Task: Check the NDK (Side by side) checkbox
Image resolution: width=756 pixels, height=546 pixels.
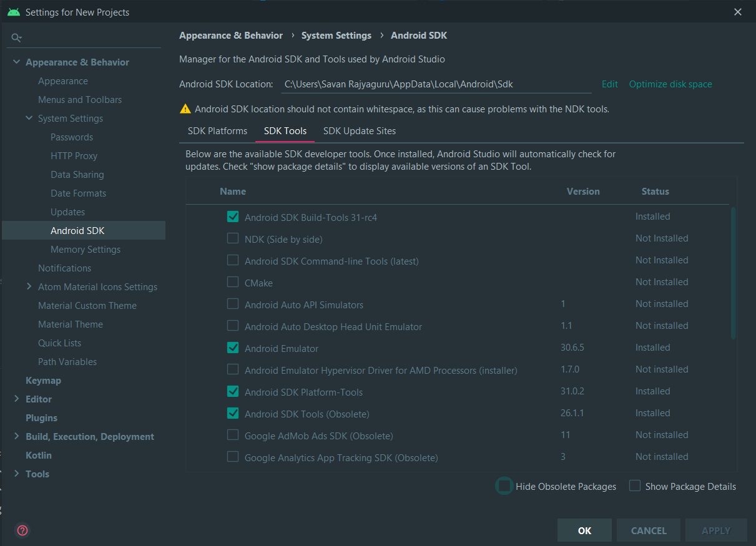Action: pos(233,238)
